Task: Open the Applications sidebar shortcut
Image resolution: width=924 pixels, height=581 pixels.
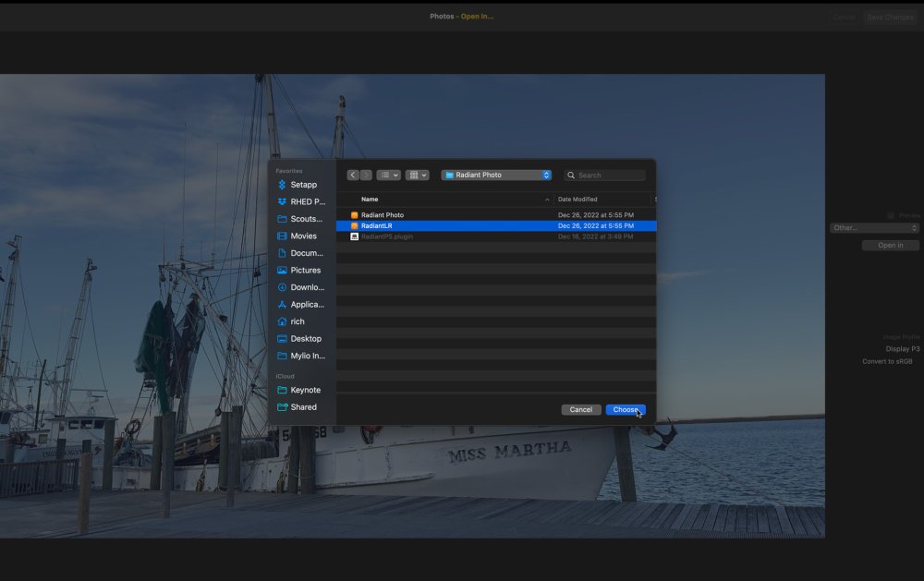Action: click(282, 305)
